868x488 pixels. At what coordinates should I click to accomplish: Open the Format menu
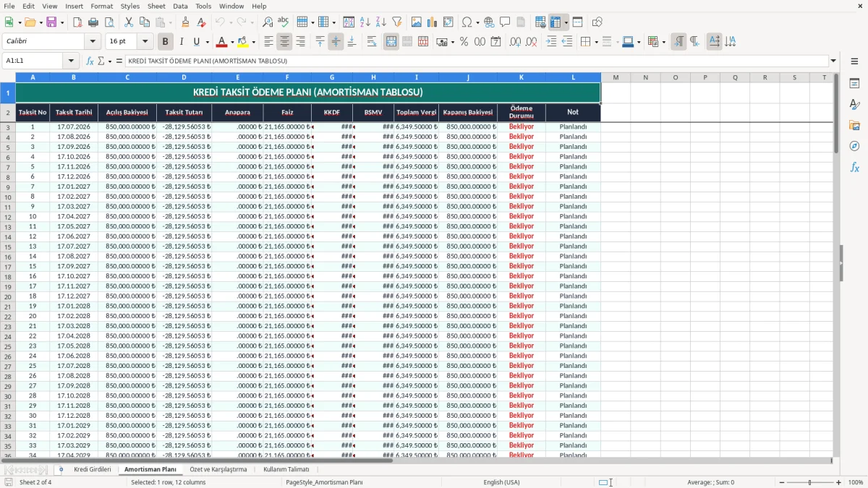[x=101, y=6]
